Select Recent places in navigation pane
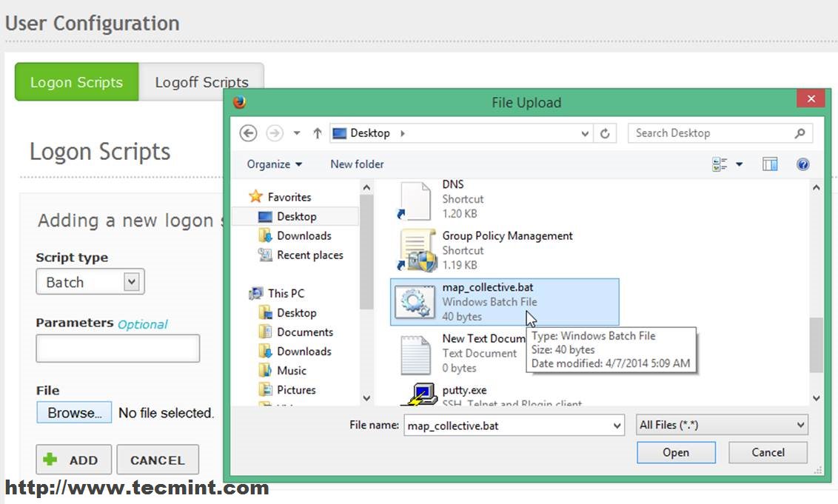Screen dimensions: 838x504 point(301,255)
